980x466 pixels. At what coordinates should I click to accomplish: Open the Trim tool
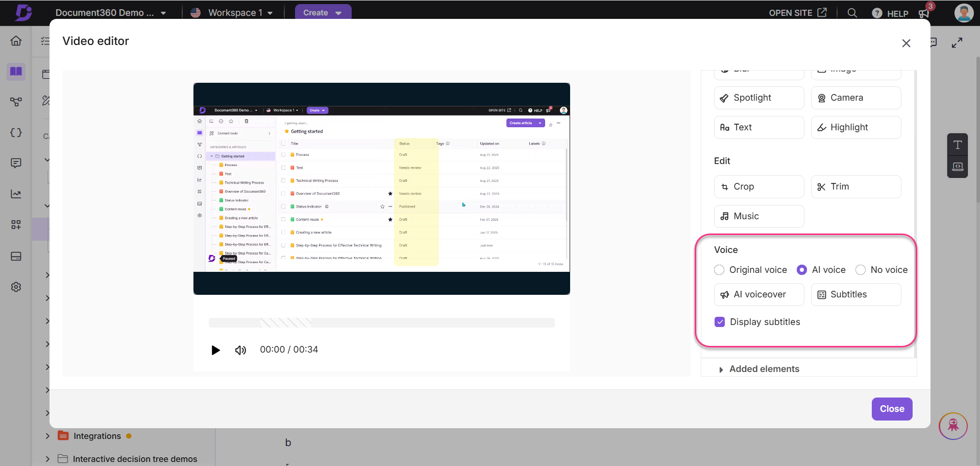[855, 187]
